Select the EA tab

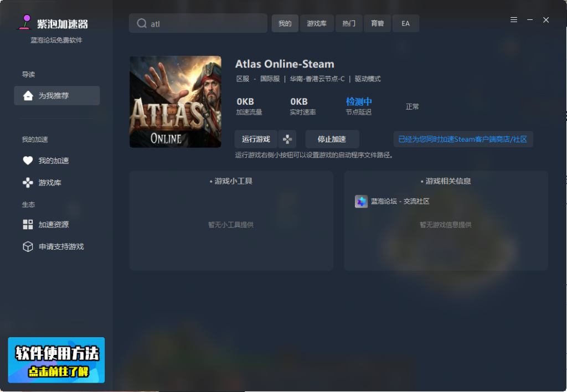(x=406, y=23)
